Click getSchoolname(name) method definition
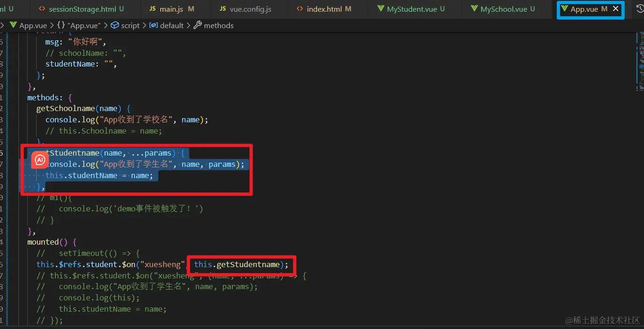This screenshot has width=644, height=329. tap(83, 109)
